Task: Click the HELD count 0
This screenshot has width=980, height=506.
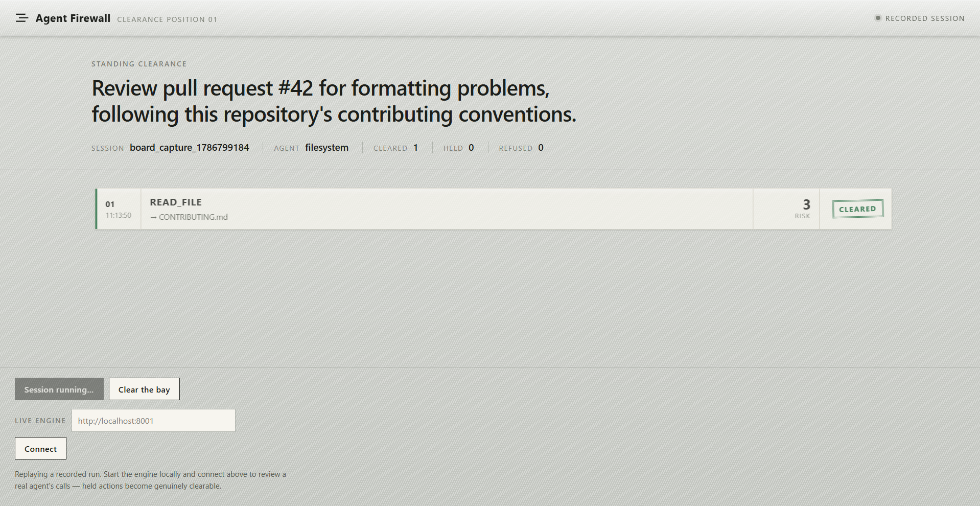Action: [471, 147]
